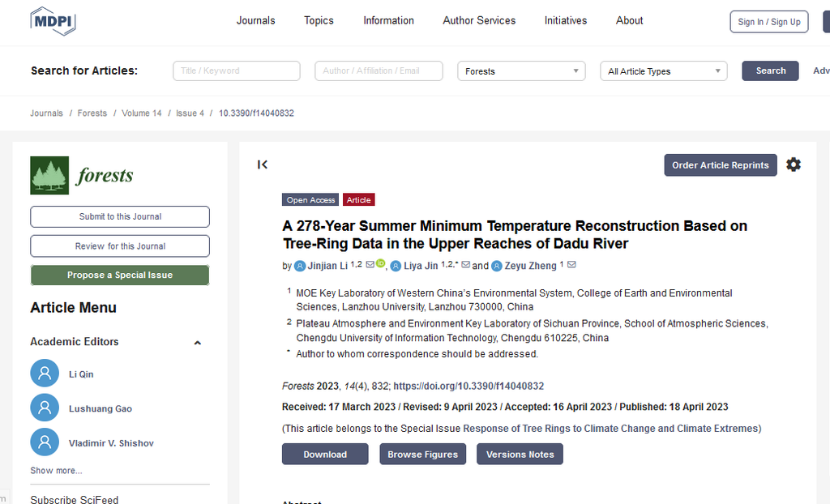Go to Issue 4 breadcrumb link
The image size is (830, 504).
[190, 113]
